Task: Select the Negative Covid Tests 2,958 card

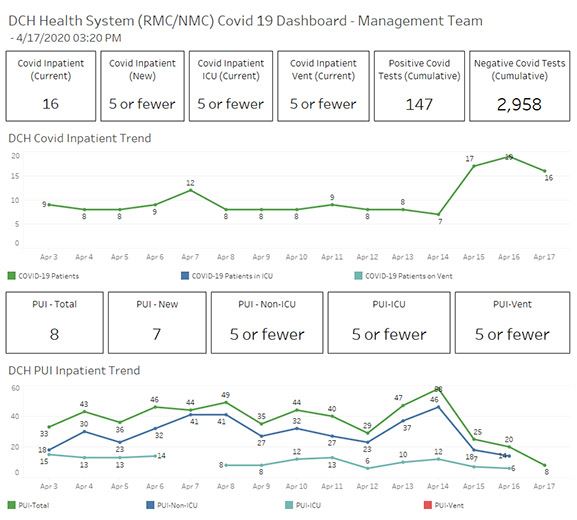Action: [x=520, y=86]
